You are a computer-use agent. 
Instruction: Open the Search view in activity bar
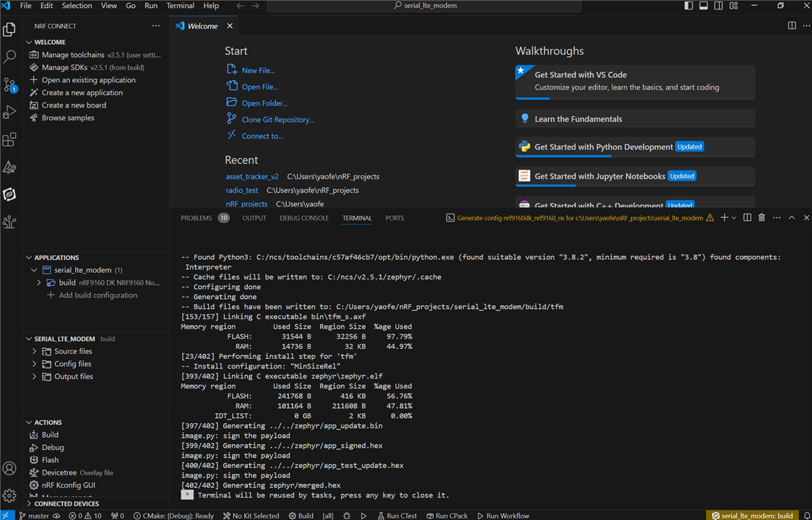pos(9,56)
